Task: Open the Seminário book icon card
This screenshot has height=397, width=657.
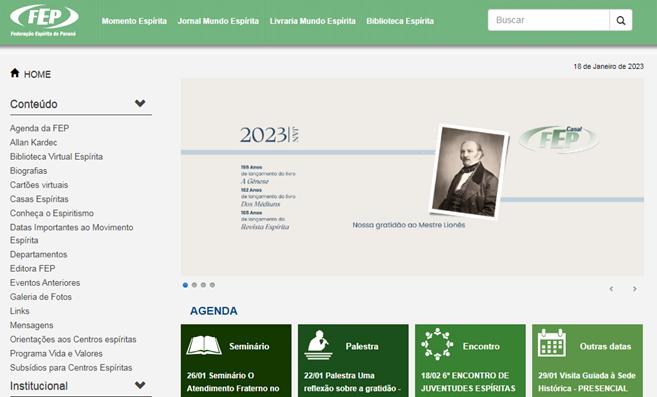Action: 204,346
